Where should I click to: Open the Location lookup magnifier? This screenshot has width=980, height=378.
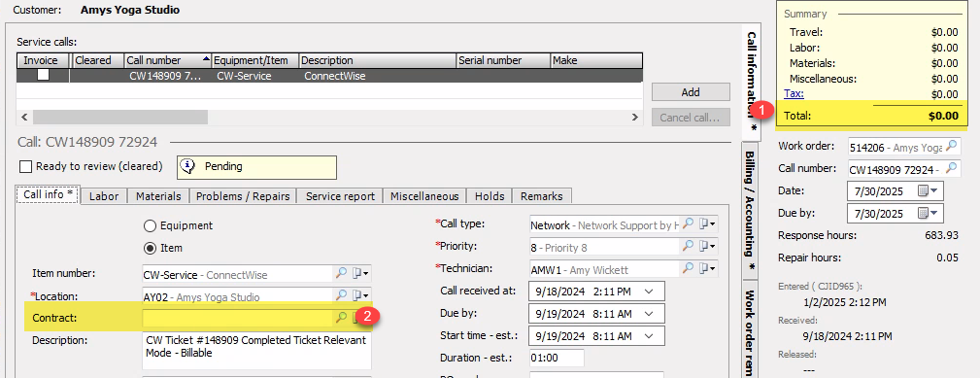[x=341, y=295]
